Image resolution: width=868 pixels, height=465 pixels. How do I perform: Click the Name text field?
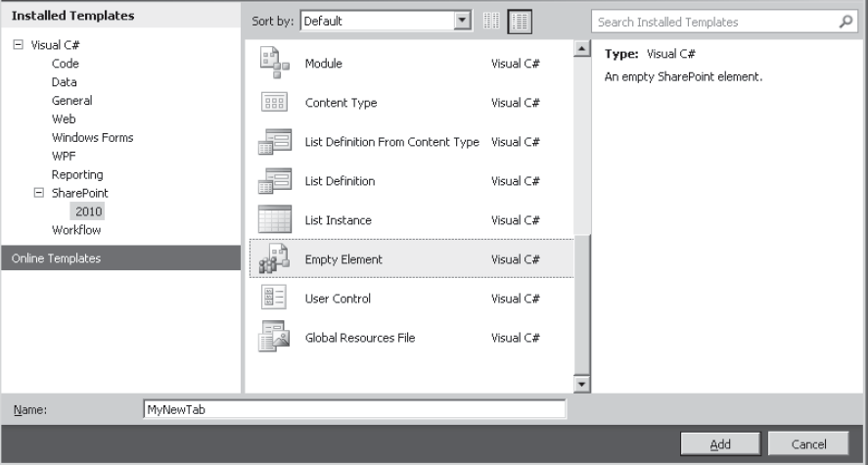click(353, 410)
